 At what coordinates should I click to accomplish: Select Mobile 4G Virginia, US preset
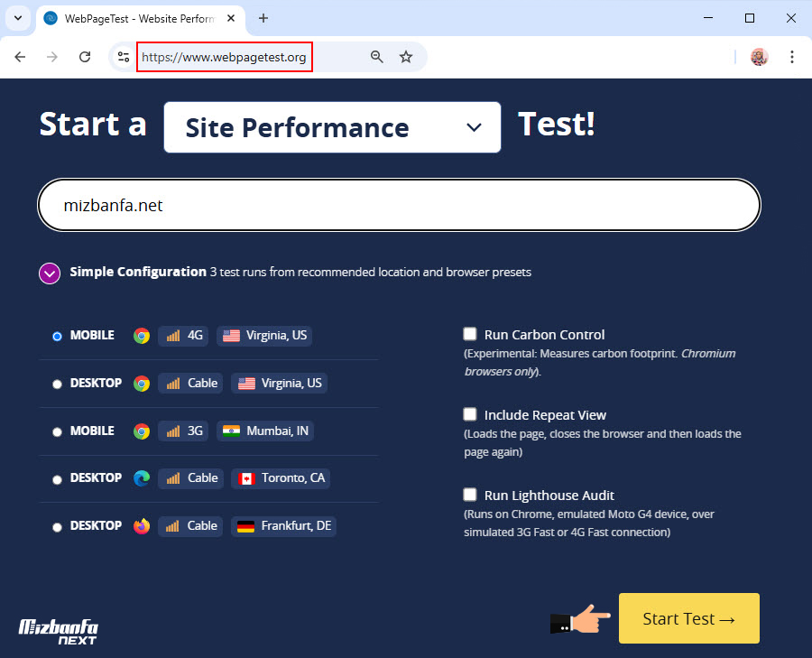click(x=57, y=337)
